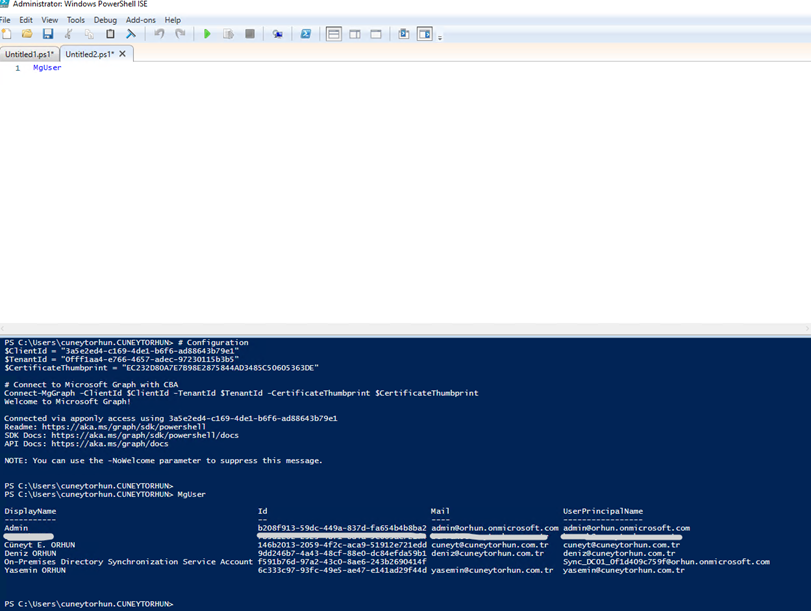
Task: Open a script with the folder icon
Action: pos(27,34)
